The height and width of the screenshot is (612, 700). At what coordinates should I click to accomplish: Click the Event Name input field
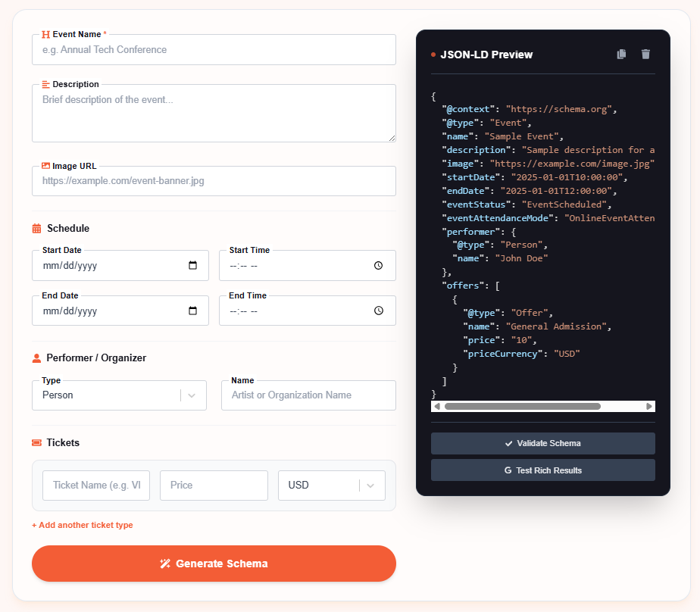[214, 49]
